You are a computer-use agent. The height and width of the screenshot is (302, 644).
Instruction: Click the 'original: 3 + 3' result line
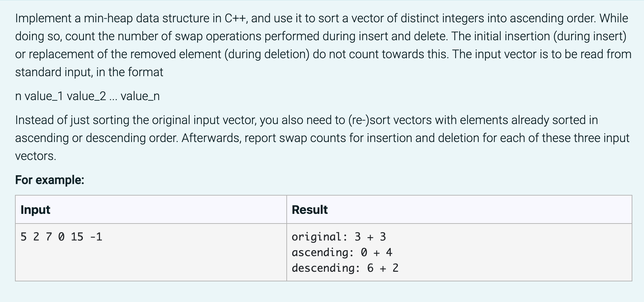339,237
